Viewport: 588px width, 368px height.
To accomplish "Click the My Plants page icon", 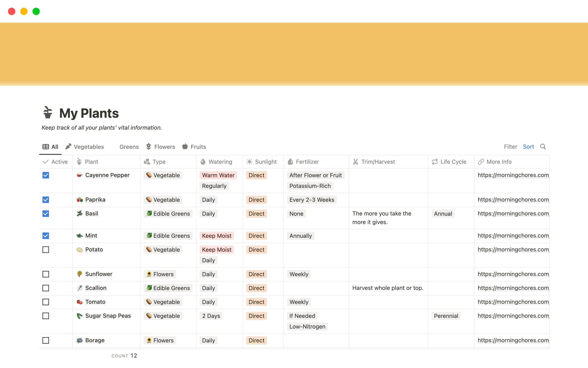I will [48, 113].
